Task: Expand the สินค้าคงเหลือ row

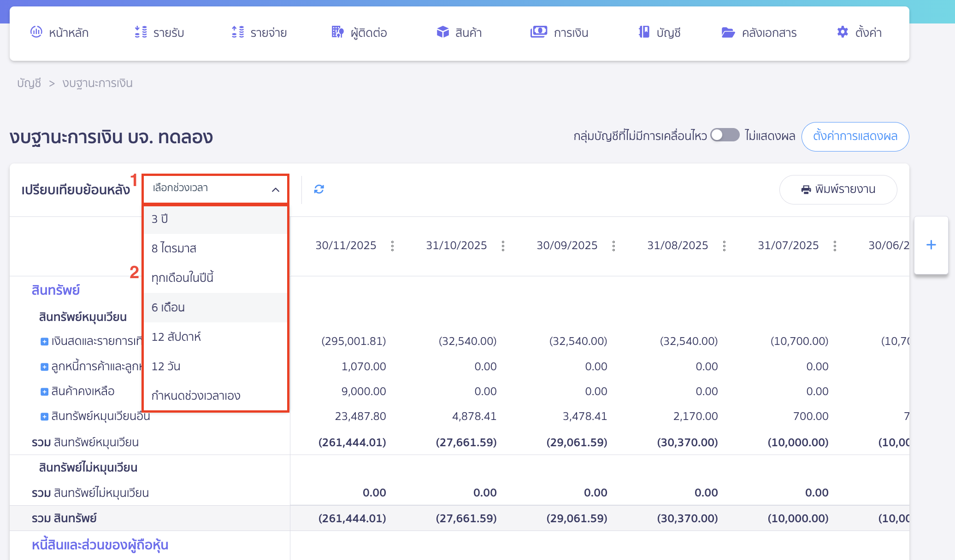Action: 44,391
